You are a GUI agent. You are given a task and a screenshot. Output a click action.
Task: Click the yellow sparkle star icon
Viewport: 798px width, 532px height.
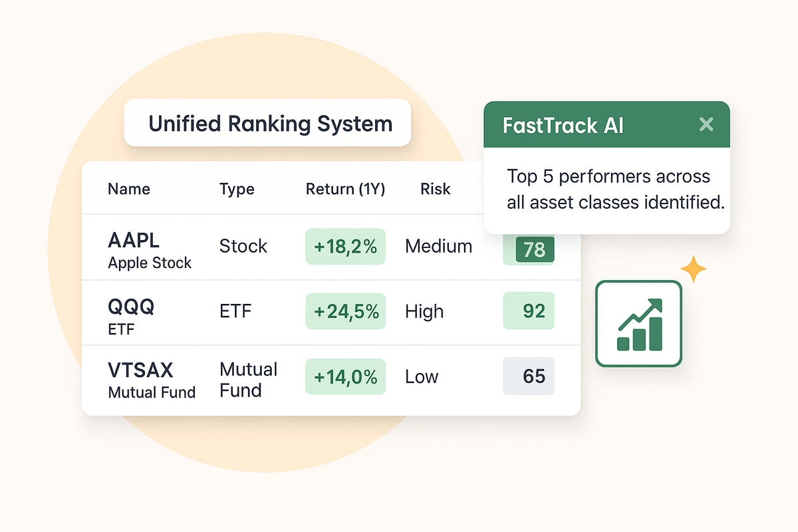tap(693, 269)
